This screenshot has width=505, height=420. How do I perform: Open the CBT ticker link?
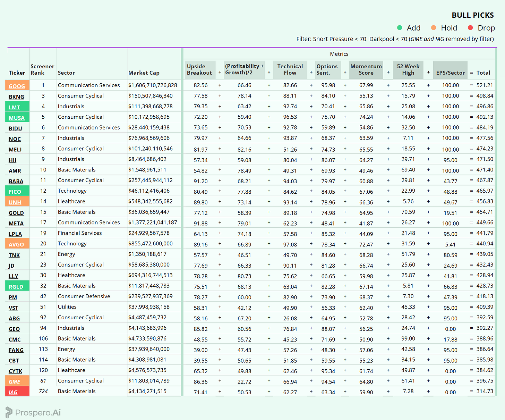click(14, 361)
